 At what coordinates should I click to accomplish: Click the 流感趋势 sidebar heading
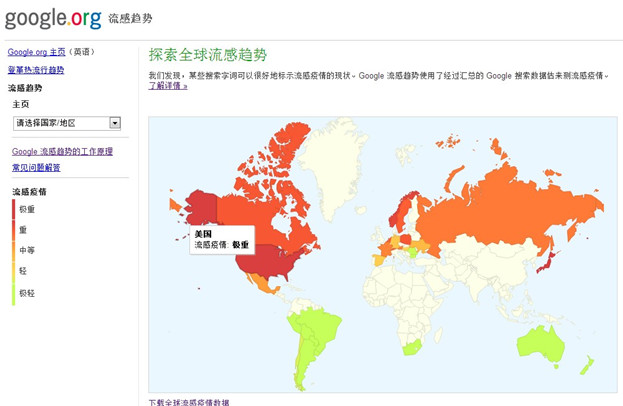pyautogui.click(x=25, y=88)
